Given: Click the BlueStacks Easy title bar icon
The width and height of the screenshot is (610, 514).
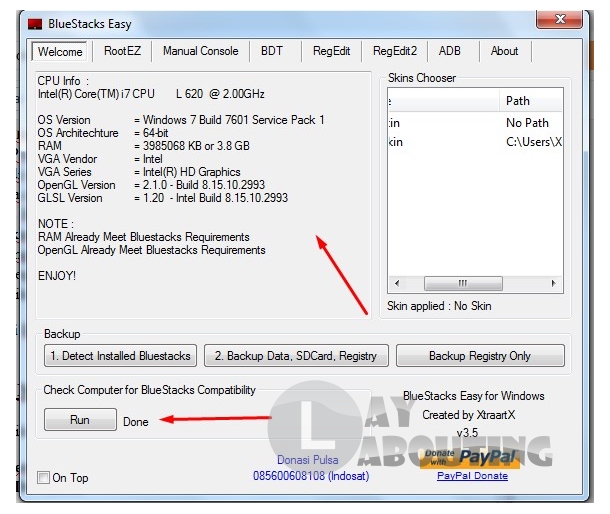Looking at the screenshot, I should [35, 24].
